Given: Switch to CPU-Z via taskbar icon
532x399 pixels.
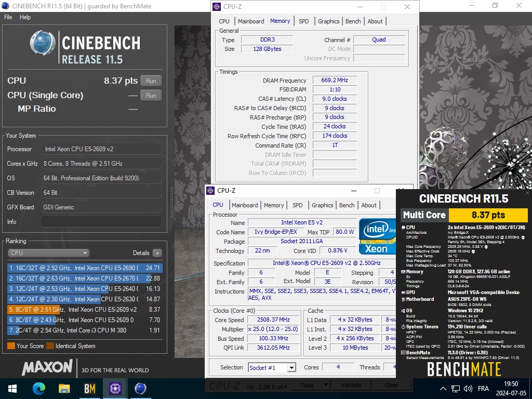Looking at the screenshot, I should coord(115,389).
